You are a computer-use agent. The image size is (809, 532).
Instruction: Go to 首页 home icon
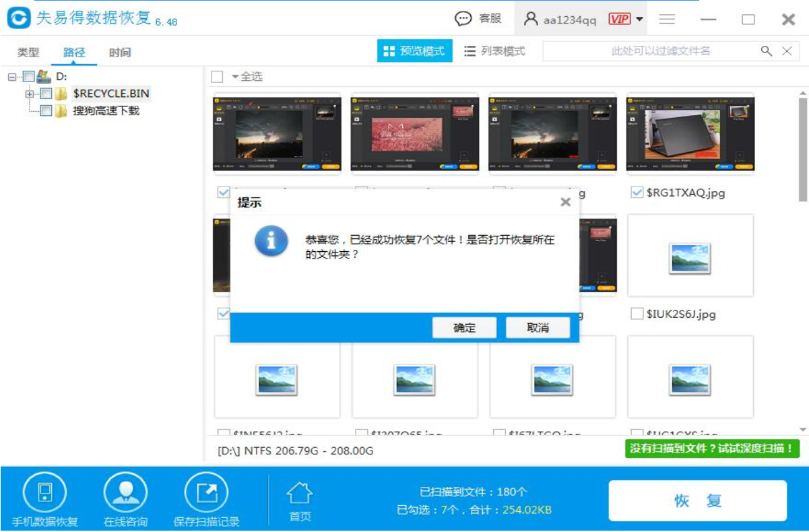click(x=300, y=495)
